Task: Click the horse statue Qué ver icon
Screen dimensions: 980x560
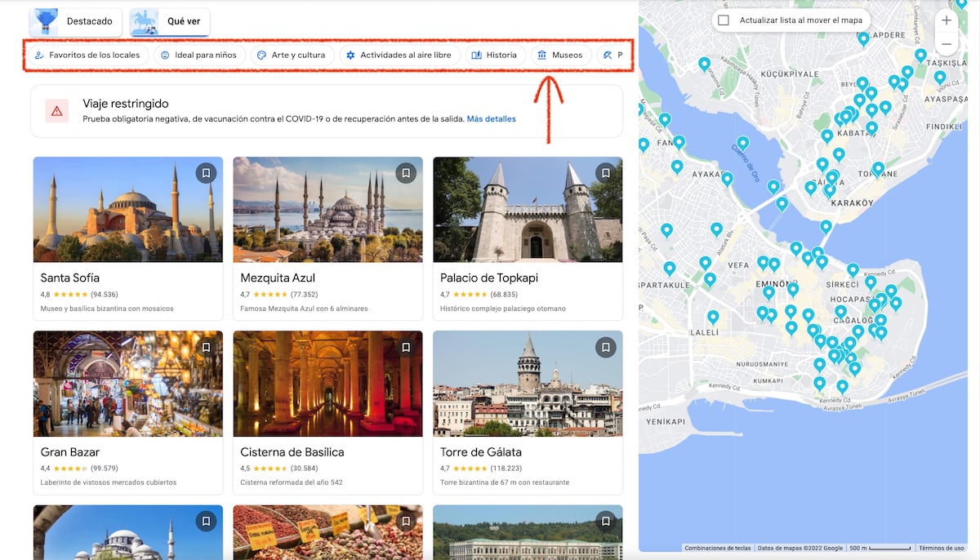Action: coord(145,22)
